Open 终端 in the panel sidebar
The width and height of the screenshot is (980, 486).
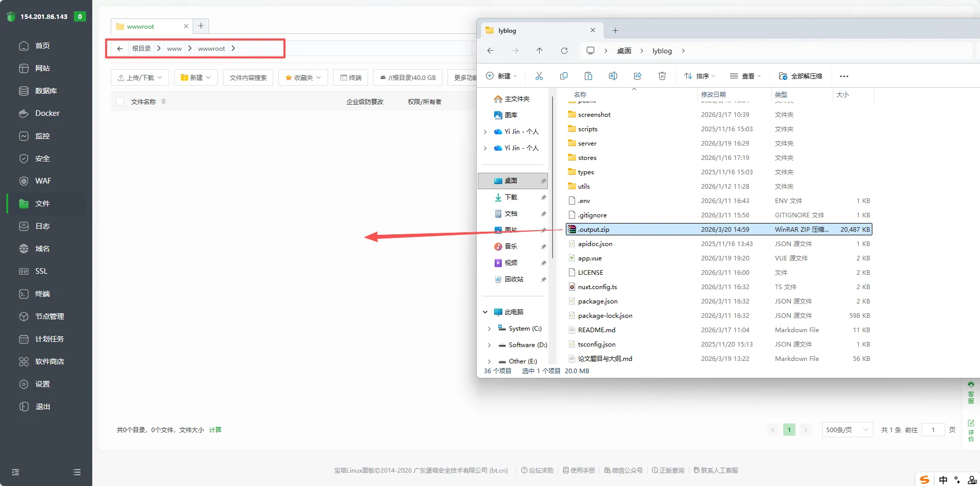43,294
